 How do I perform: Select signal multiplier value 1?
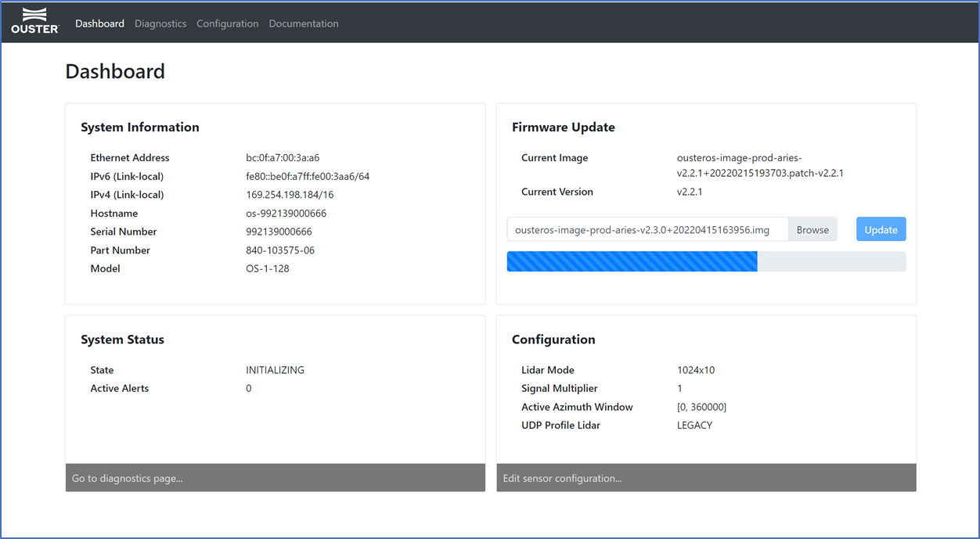pyautogui.click(x=679, y=388)
